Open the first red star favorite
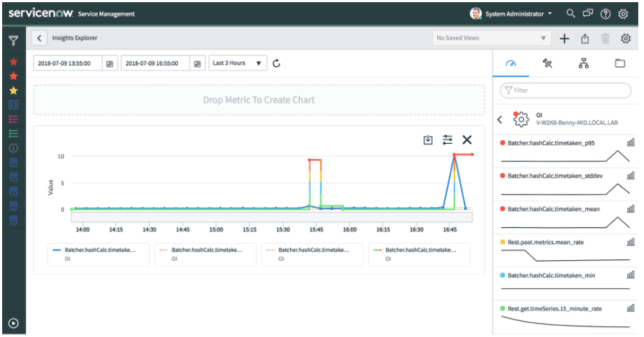 point(14,62)
